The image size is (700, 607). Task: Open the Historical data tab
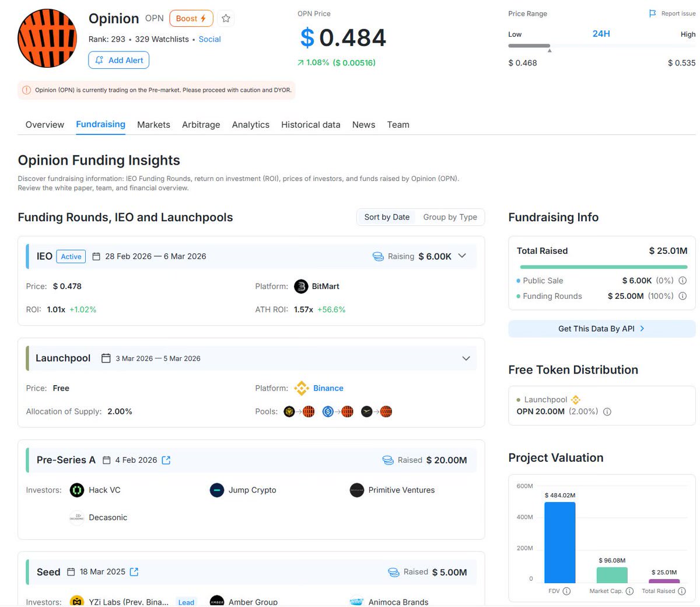(310, 125)
